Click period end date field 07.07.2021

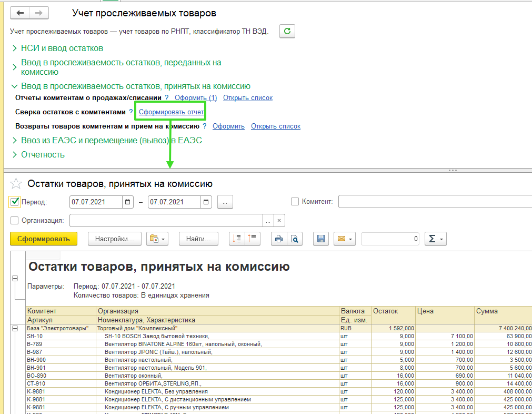tap(174, 202)
